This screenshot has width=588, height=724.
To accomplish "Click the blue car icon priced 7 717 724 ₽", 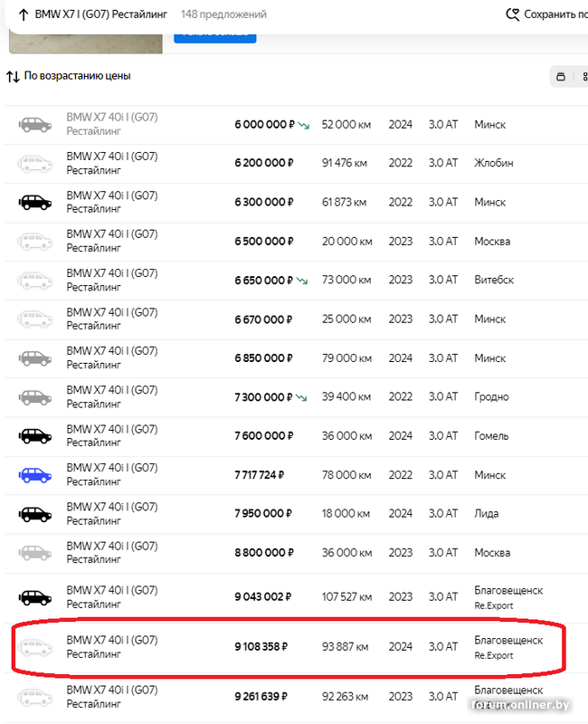I will pyautogui.click(x=35, y=475).
